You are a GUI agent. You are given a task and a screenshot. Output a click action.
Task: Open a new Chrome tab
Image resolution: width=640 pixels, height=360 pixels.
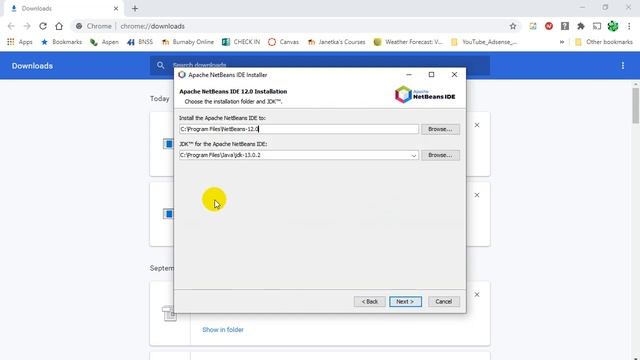[x=135, y=8]
